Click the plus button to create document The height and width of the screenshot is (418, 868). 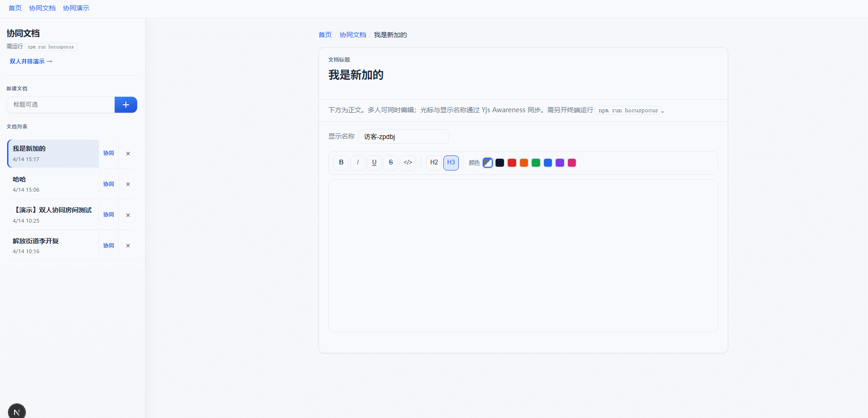pos(126,105)
